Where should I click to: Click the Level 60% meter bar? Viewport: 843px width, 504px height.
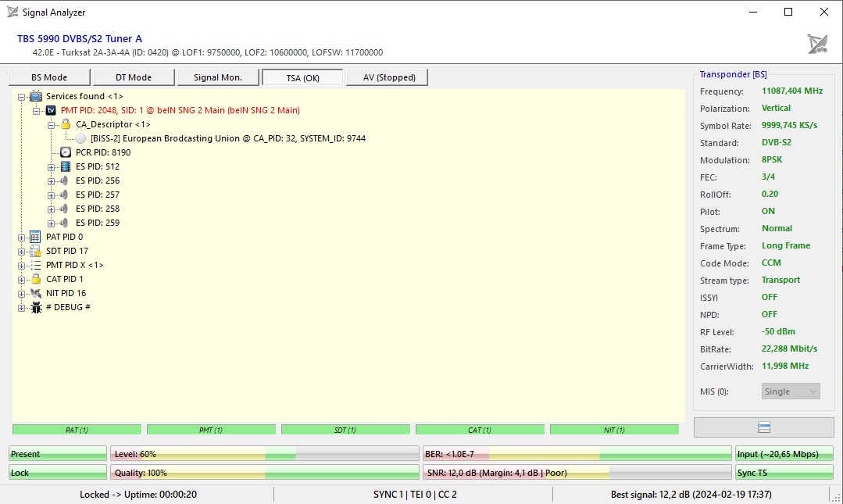[x=265, y=454]
